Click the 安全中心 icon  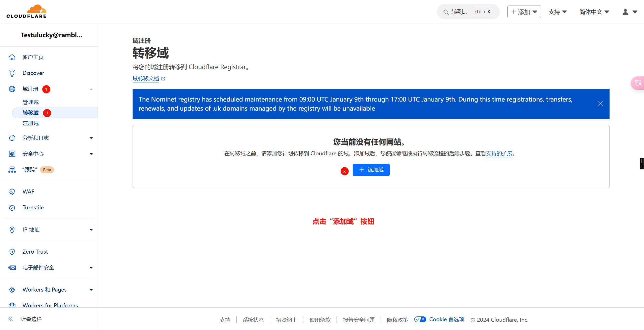12,154
